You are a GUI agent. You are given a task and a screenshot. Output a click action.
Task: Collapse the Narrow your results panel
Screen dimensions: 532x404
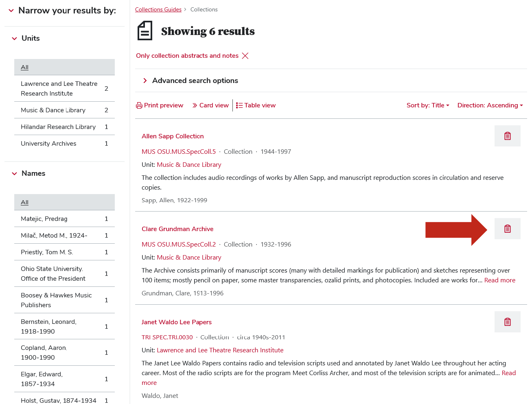click(11, 11)
